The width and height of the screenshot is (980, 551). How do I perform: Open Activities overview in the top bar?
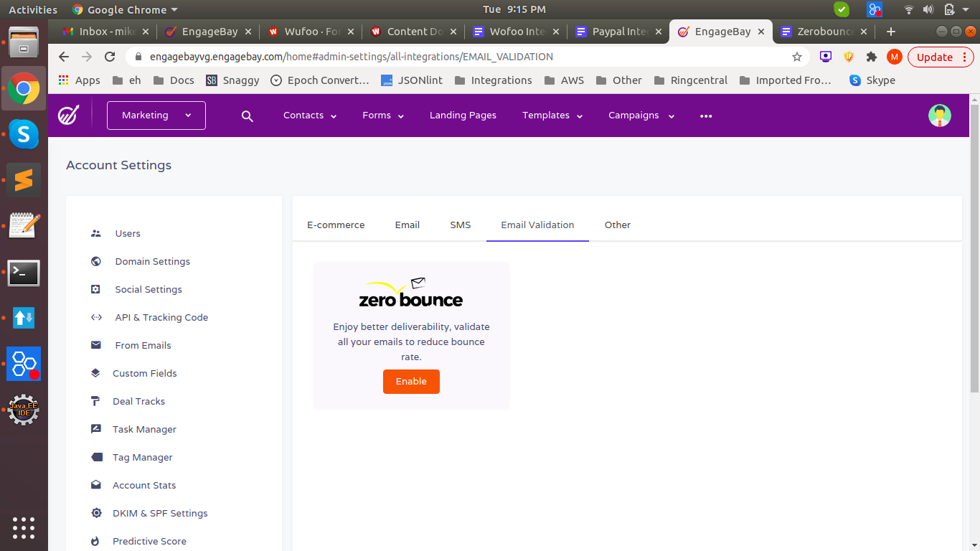33,9
